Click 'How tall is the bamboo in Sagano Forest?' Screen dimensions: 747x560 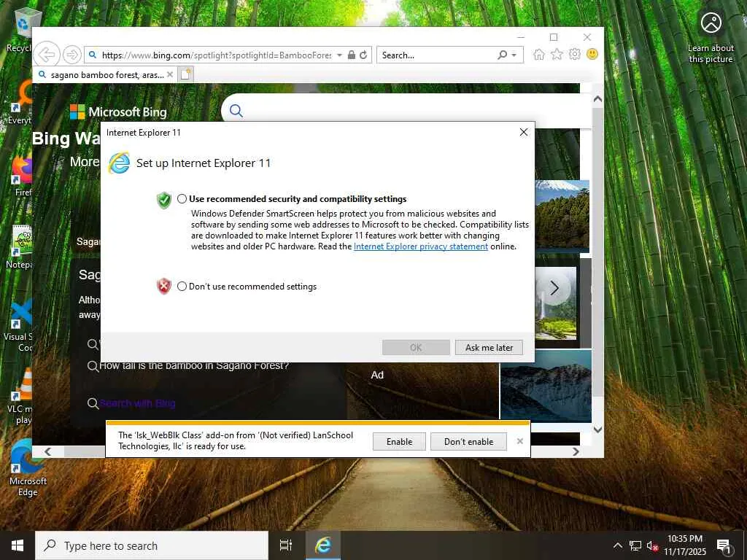194,365
